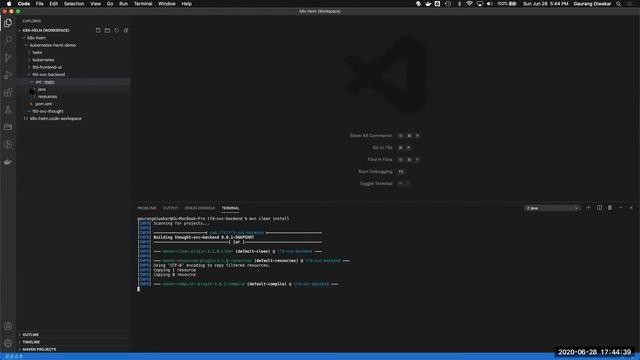The height and width of the screenshot is (360, 640).
Task: Close the terminal panel
Action: click(631, 208)
